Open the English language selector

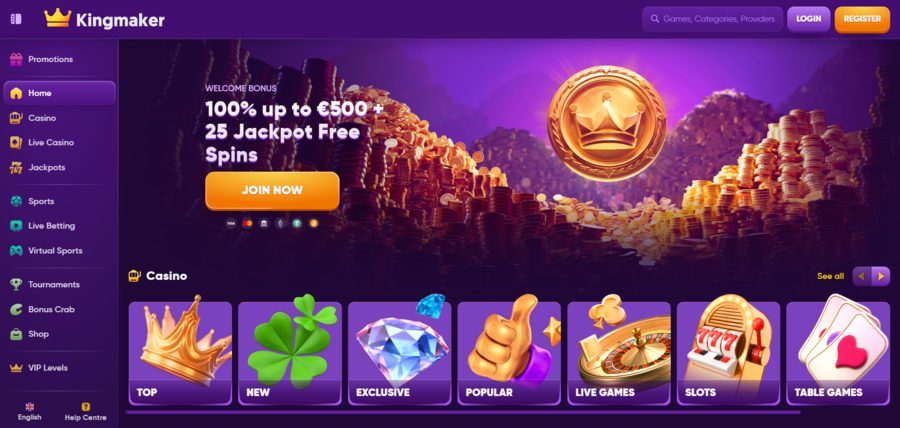(x=29, y=411)
